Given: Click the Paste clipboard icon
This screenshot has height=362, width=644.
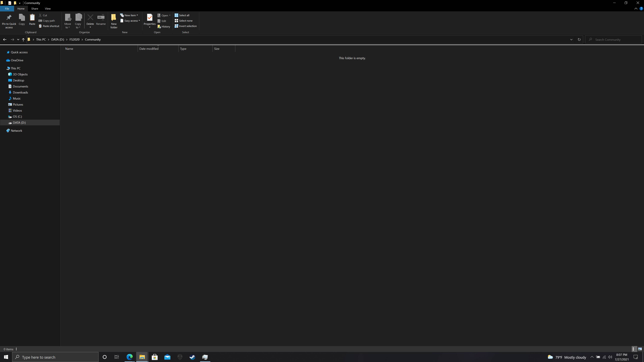Looking at the screenshot, I should coord(32,17).
